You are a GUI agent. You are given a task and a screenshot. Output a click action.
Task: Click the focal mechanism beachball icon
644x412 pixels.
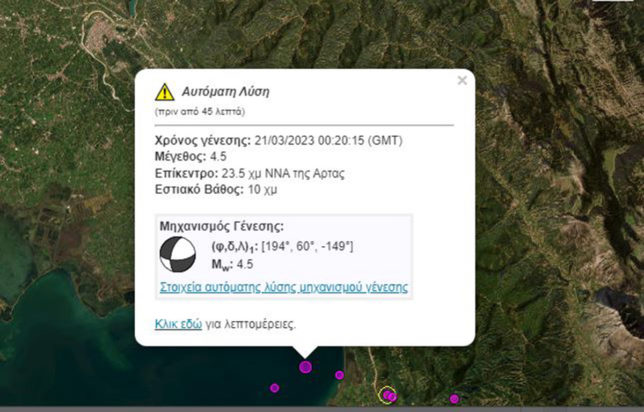point(179,254)
